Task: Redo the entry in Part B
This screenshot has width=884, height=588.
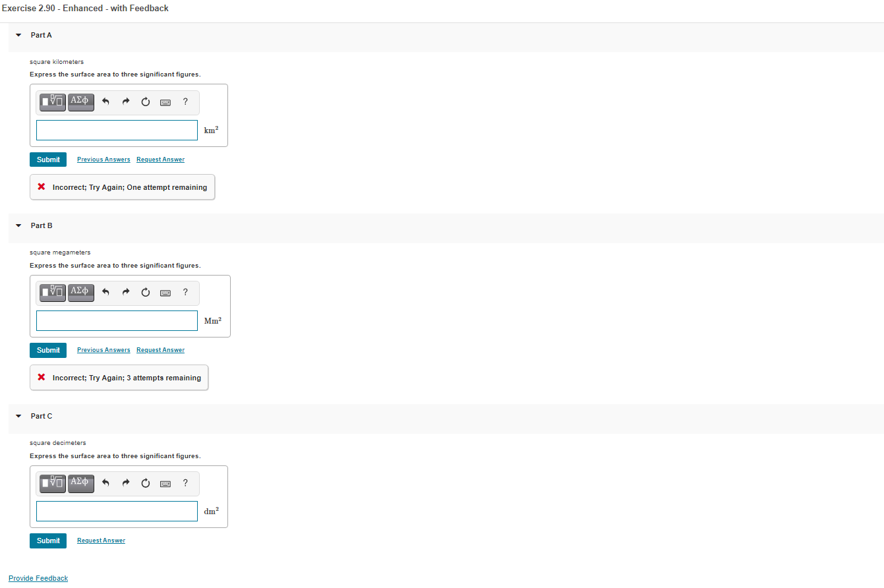Action: point(125,293)
